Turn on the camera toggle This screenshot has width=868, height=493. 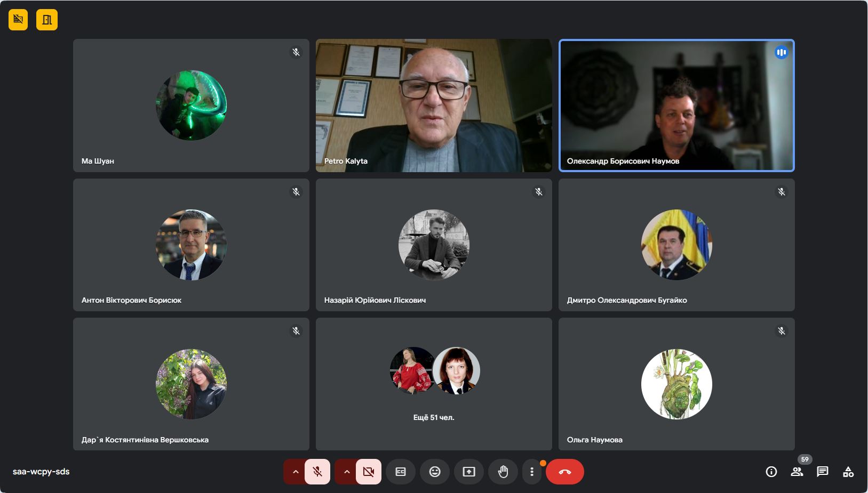coord(369,472)
